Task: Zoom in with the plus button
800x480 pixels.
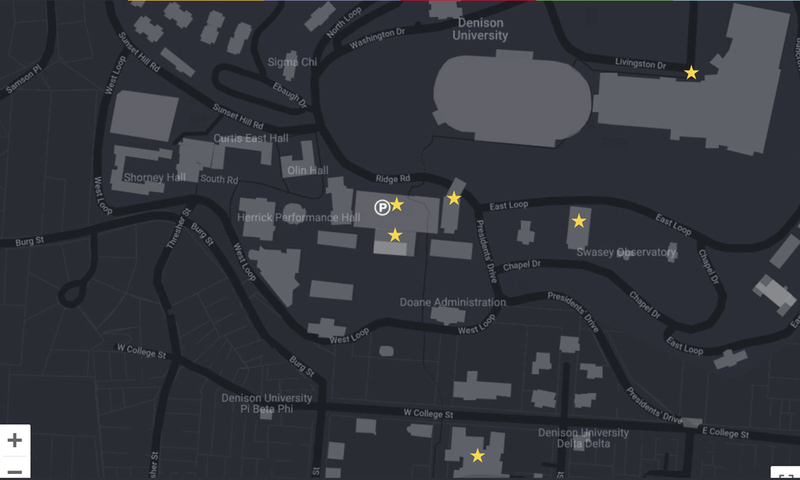Action: click(x=15, y=440)
